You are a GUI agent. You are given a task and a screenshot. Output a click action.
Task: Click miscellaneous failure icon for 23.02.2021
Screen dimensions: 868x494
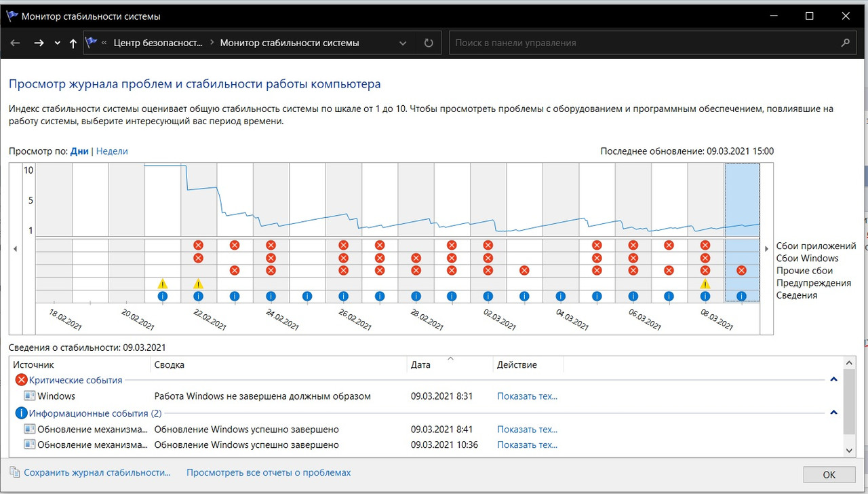(x=235, y=270)
